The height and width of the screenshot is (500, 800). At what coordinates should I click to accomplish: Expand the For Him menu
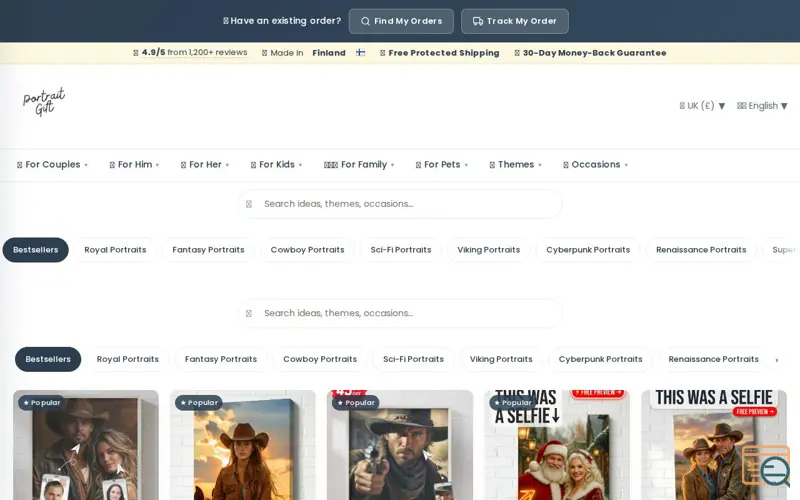pyautogui.click(x=134, y=165)
